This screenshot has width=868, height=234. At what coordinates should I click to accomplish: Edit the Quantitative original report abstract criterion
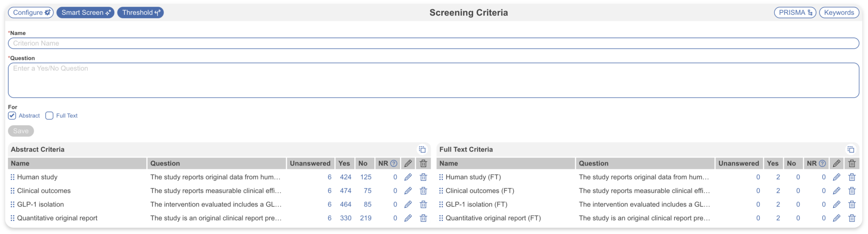pyautogui.click(x=408, y=218)
